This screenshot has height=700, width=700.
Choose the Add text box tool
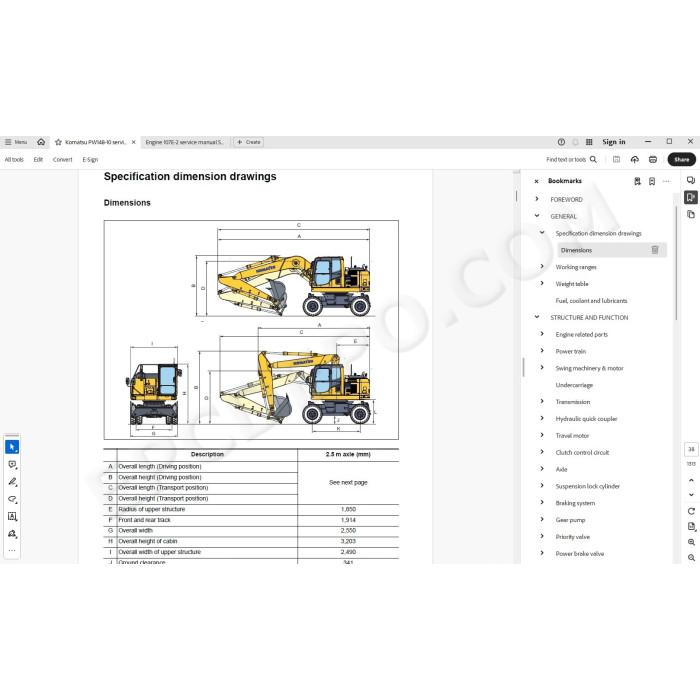click(x=12, y=517)
